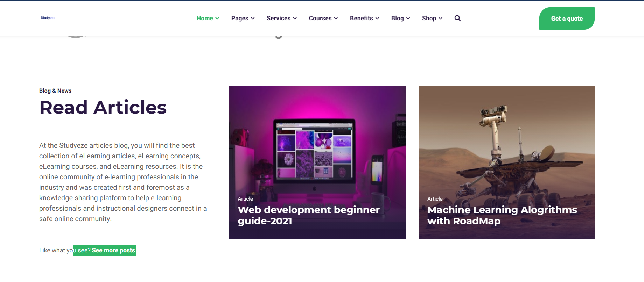Expand the Pages dropdown chevron
Screen dimensions: 644x282
point(253,19)
